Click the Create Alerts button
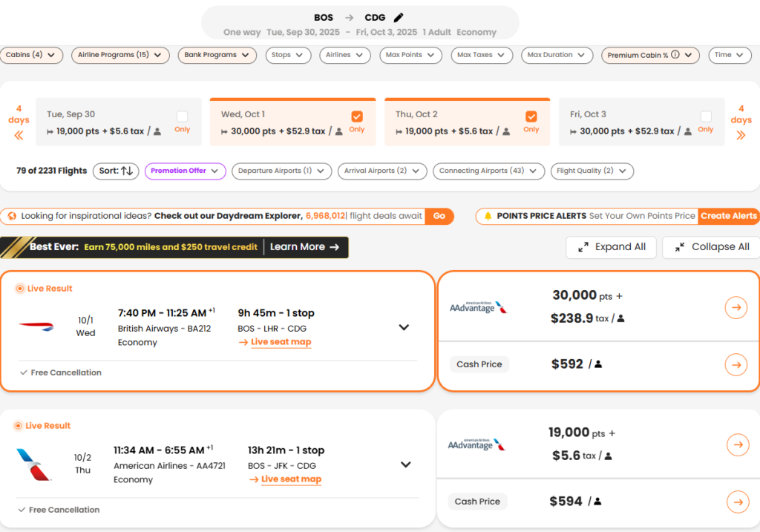 (729, 216)
